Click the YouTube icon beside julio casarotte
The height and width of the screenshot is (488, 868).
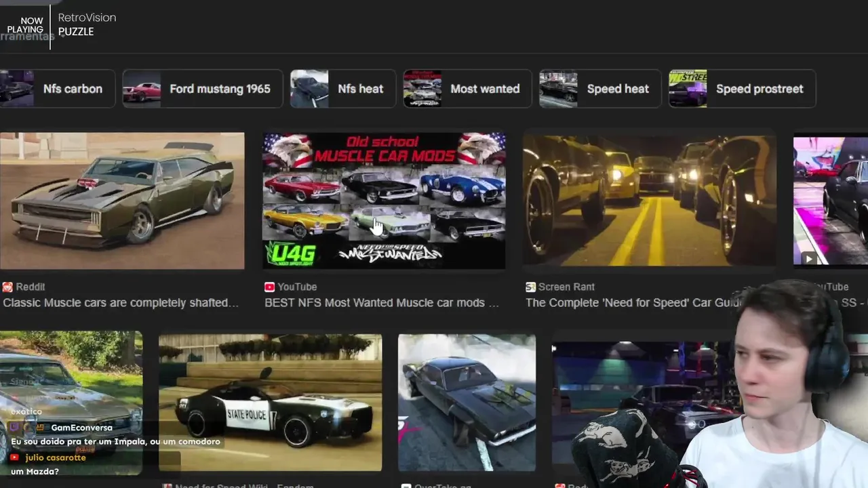pyautogui.click(x=15, y=457)
